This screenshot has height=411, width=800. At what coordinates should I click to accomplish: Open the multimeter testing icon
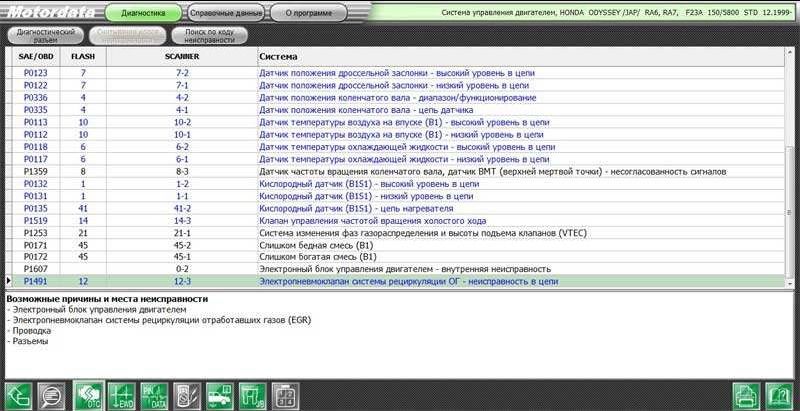click(187, 396)
